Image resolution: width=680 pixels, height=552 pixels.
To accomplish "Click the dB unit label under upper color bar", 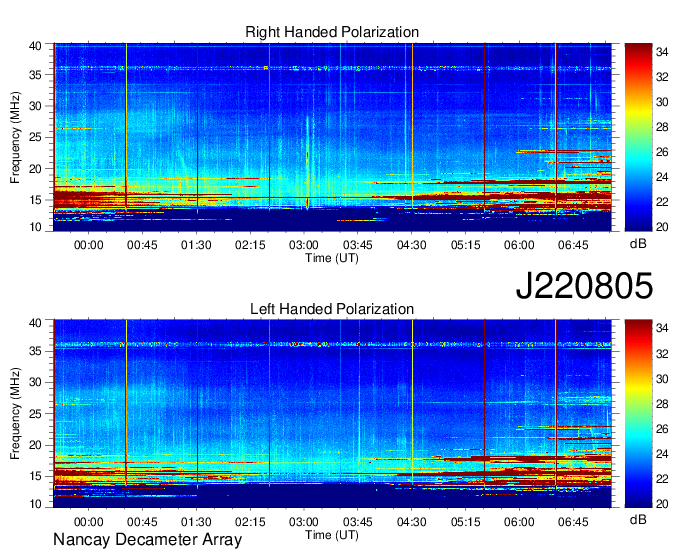I will 638,244.
